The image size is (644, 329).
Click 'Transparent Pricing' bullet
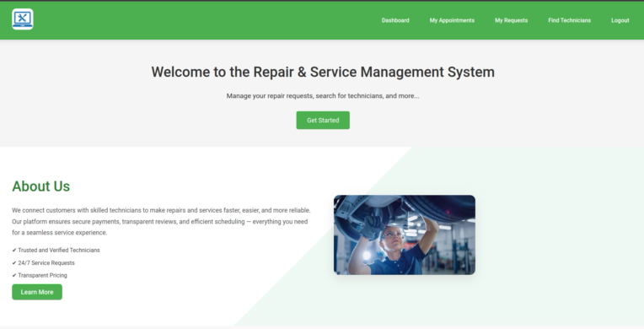point(40,276)
